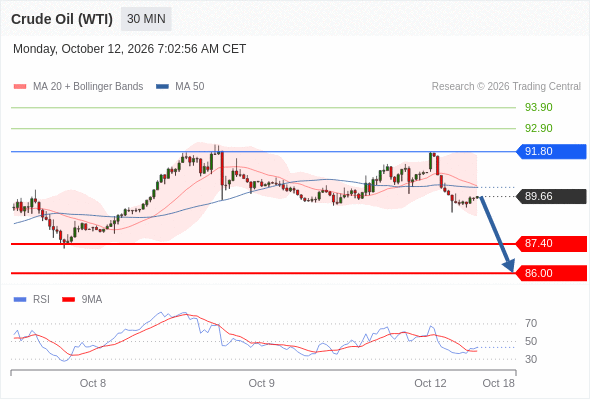Click the black 89.66 current price tag
The height and width of the screenshot is (400, 590).
551,196
